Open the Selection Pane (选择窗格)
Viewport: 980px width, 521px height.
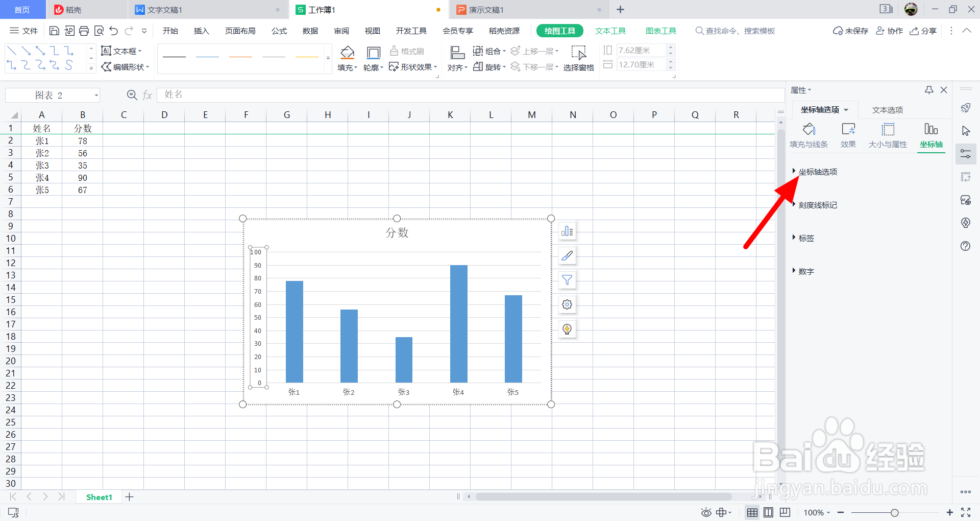pyautogui.click(x=578, y=58)
